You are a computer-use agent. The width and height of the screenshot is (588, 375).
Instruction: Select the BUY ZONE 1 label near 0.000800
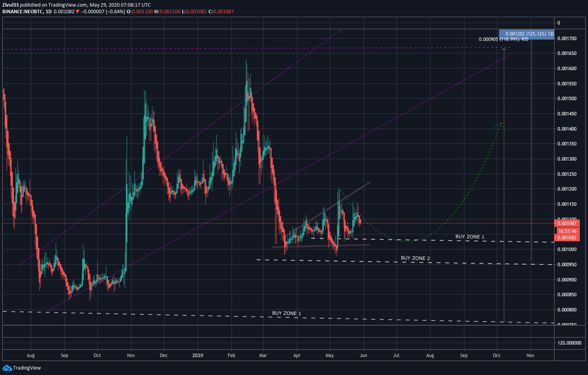pyautogui.click(x=286, y=313)
